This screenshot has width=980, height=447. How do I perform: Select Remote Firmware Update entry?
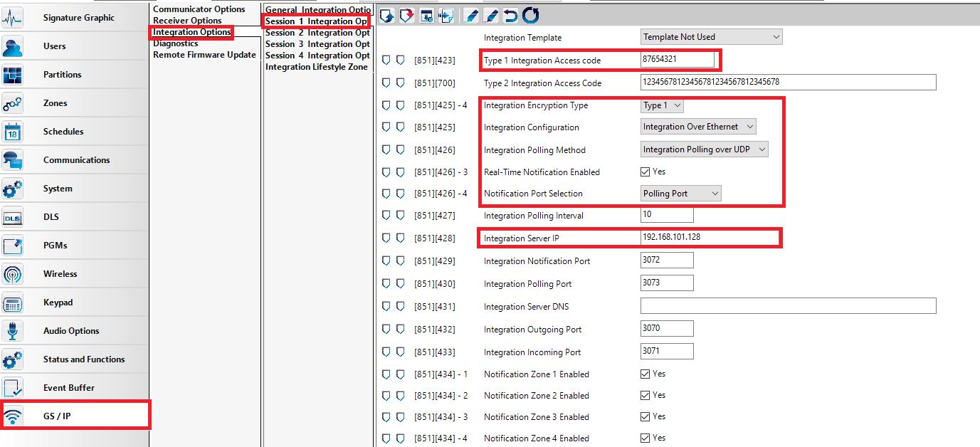204,55
